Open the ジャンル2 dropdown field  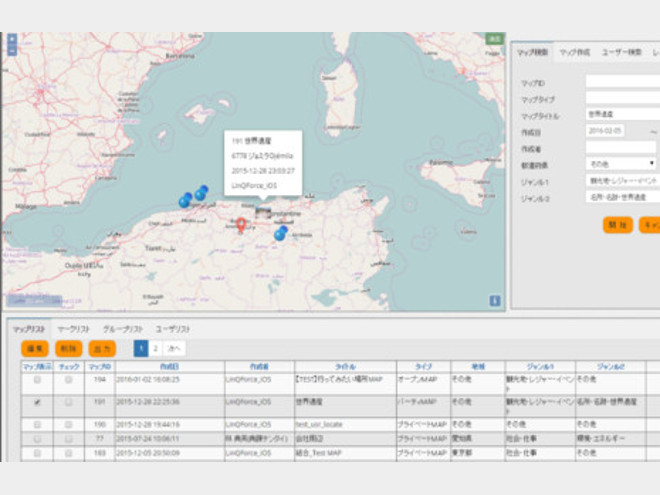pyautogui.click(x=622, y=197)
